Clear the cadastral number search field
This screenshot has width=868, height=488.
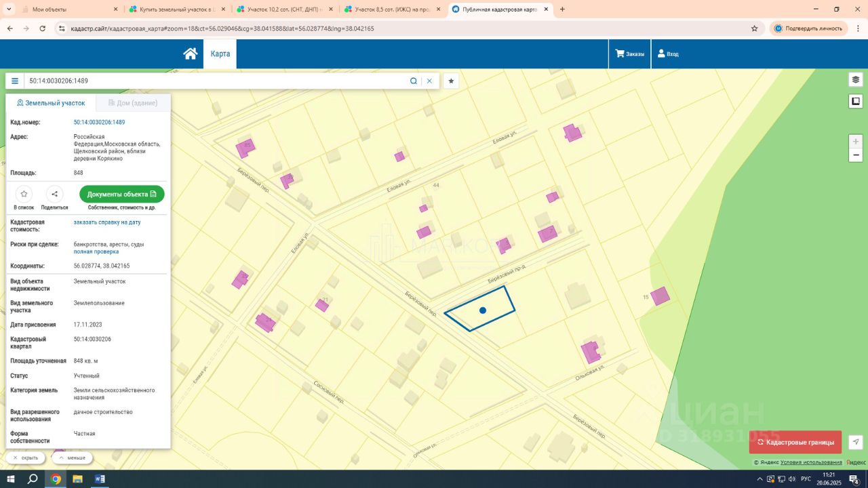click(429, 81)
